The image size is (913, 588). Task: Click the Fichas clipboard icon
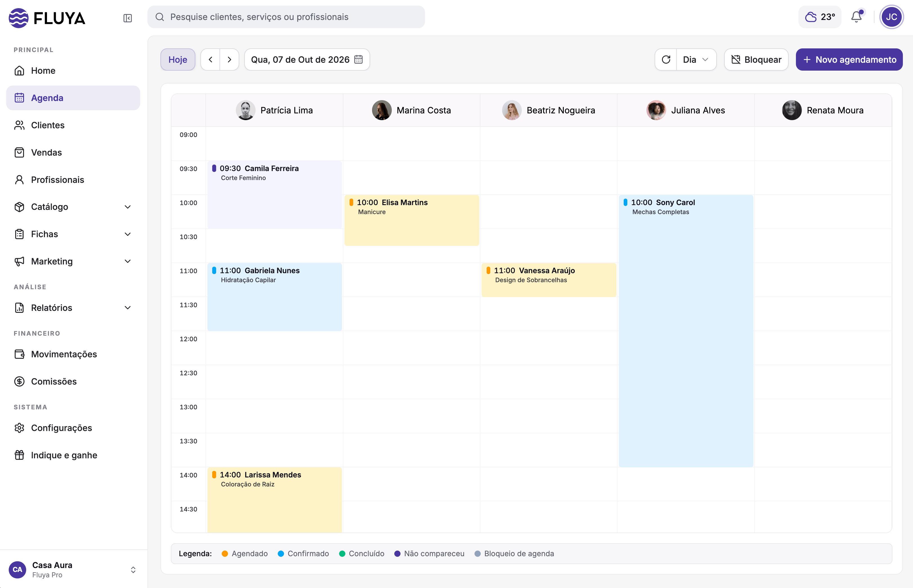click(x=19, y=234)
